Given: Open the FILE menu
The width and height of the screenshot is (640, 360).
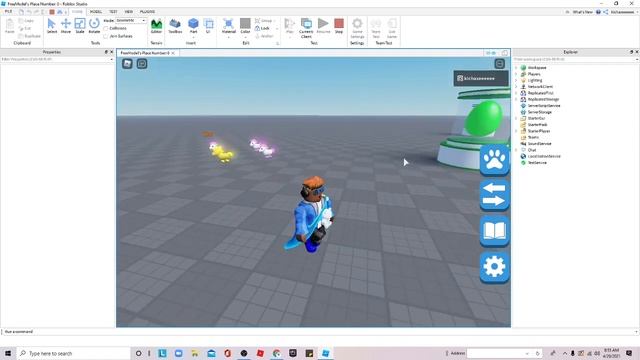Looking at the screenshot, I should [x=8, y=12].
